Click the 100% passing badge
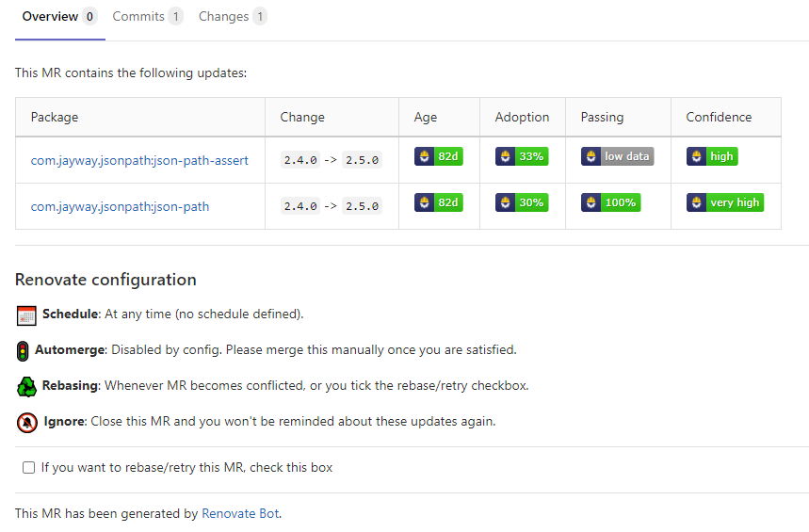This screenshot has height=532, width=809. point(611,202)
